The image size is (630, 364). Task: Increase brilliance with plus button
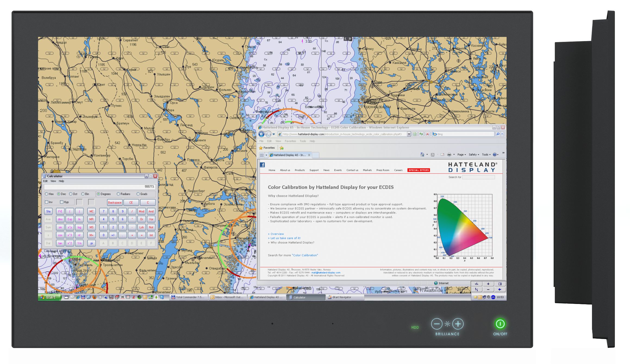pyautogui.click(x=458, y=324)
